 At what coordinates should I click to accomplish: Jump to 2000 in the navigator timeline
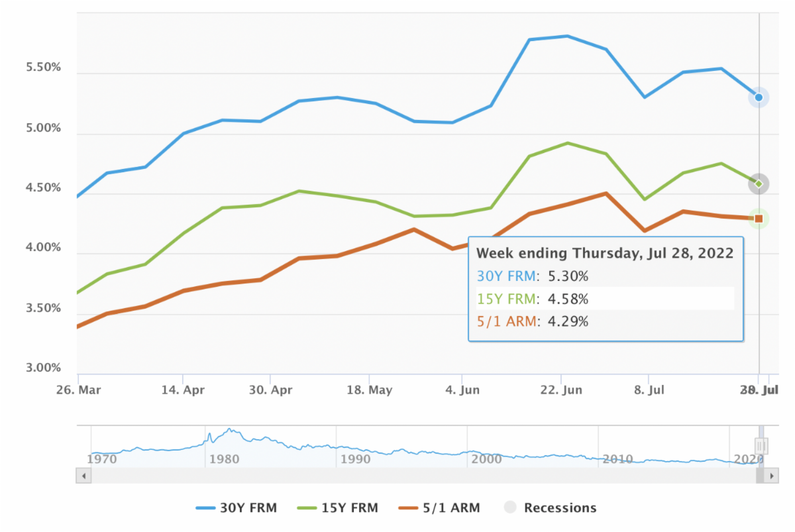click(487, 458)
